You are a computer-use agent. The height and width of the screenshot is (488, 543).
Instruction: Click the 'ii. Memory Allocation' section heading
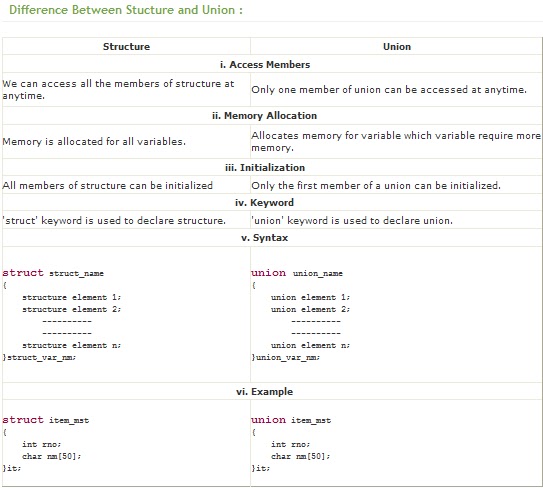(265, 115)
